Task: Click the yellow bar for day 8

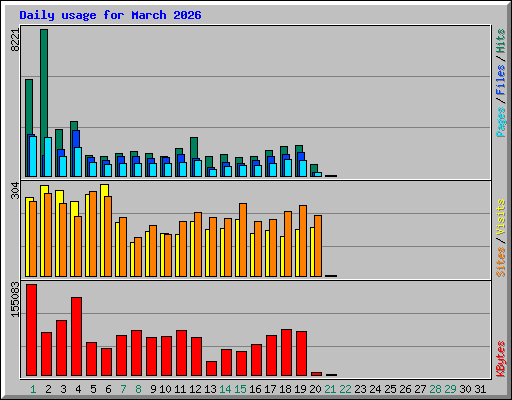Action: click(x=132, y=259)
